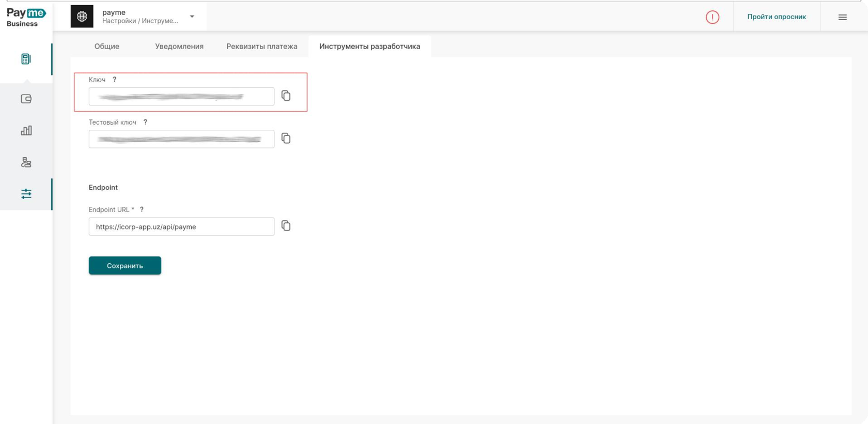The height and width of the screenshot is (424, 868).
Task: Show help tooltip next to Ключ label
Action: (x=115, y=80)
